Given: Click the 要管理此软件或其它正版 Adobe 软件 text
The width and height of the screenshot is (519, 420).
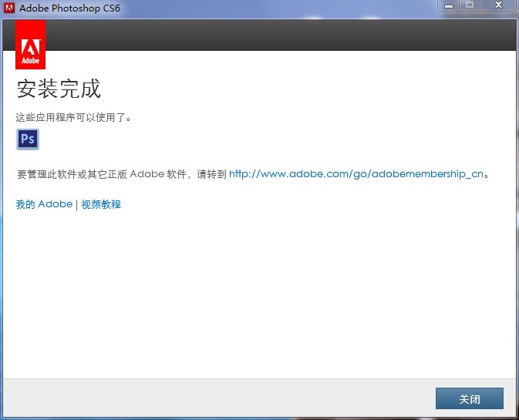Looking at the screenshot, I should point(103,173).
